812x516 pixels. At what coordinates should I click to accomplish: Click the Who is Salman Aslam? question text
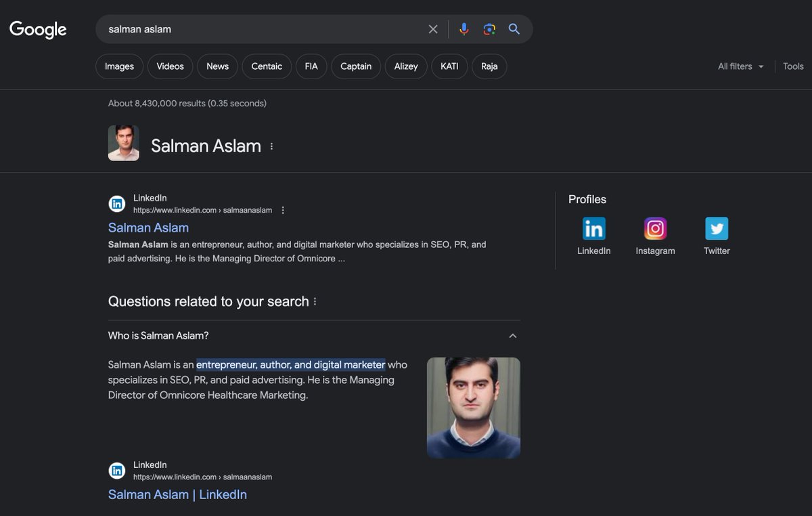tap(158, 336)
